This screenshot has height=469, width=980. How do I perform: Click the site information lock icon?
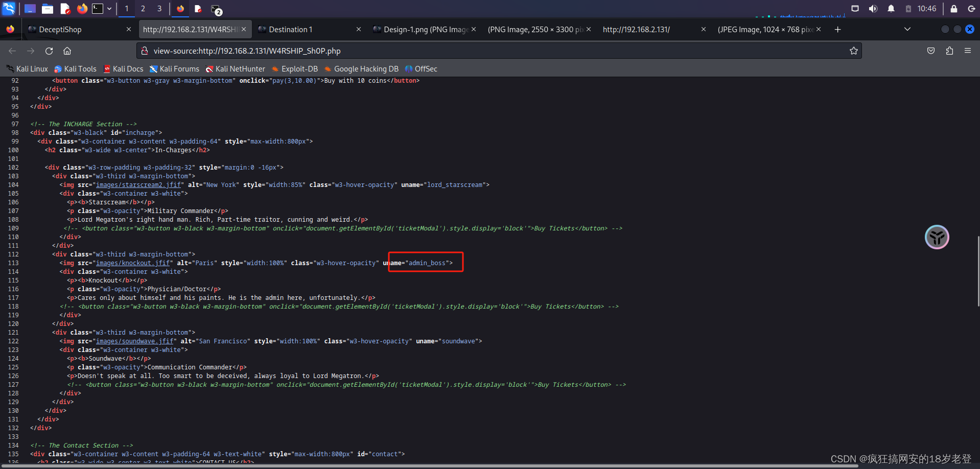[145, 51]
